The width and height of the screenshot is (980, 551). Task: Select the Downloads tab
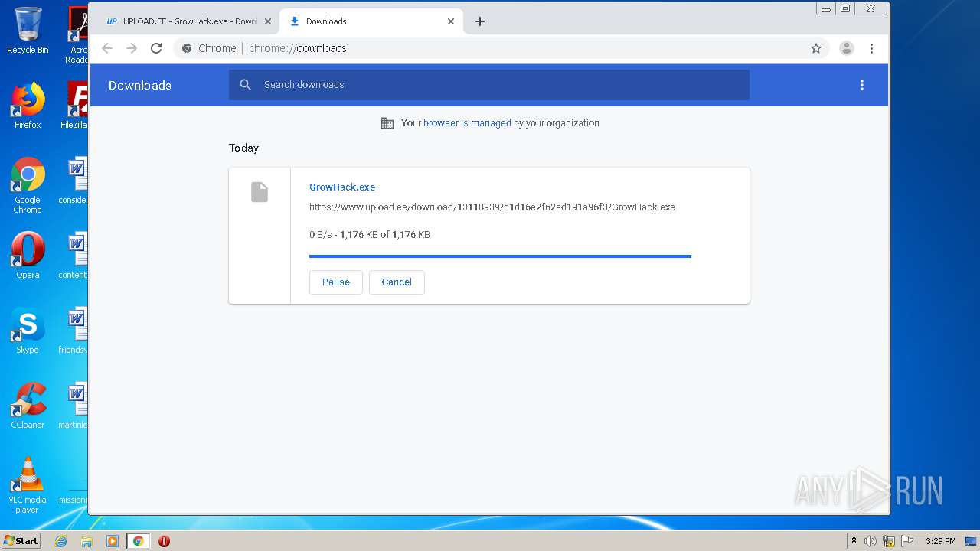coord(371,21)
